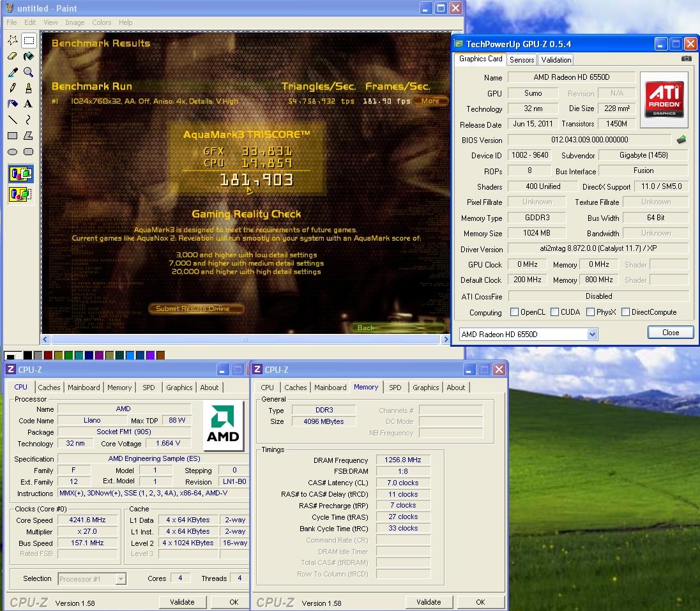
Task: Select the bright green palette swatch
Action: 68,355
